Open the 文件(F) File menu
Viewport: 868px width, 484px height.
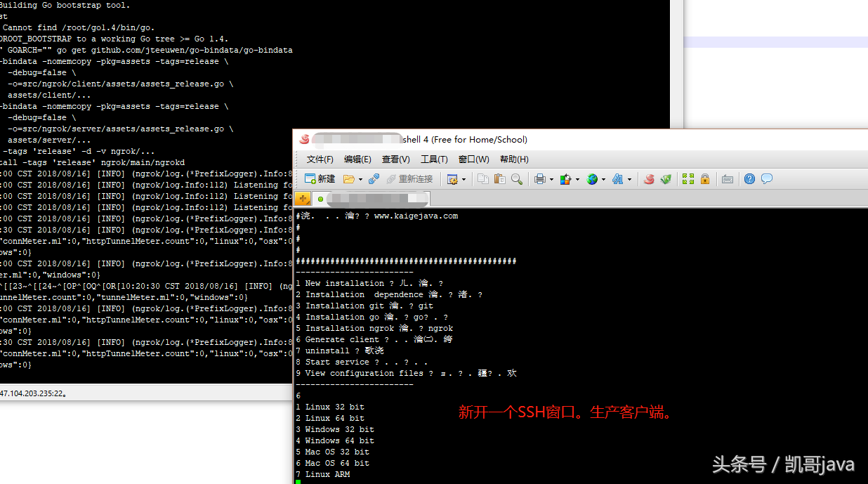tap(320, 159)
